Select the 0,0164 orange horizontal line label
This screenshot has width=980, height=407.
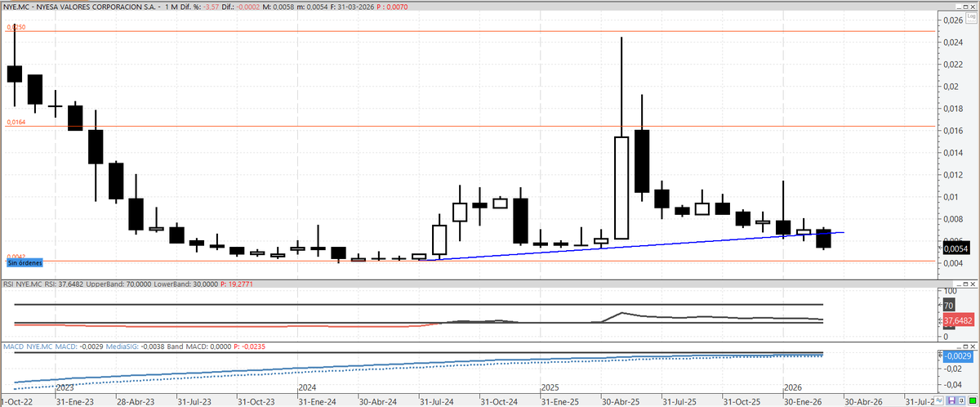coord(16,122)
